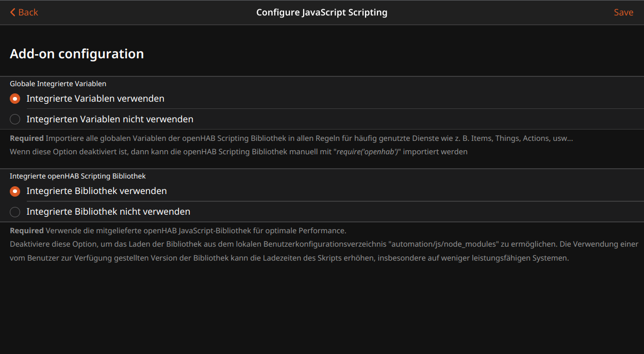Click the Integrierte openHAB Scripting Bibliothek header

click(78, 175)
